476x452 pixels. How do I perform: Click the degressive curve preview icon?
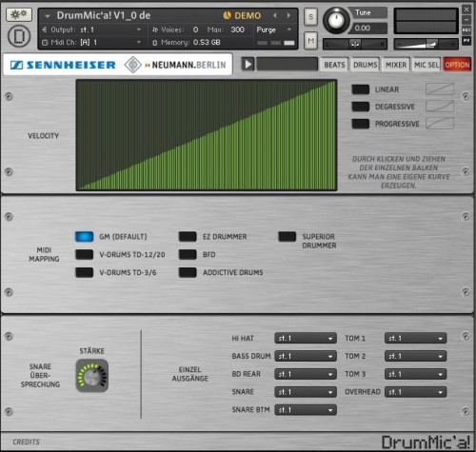440,107
